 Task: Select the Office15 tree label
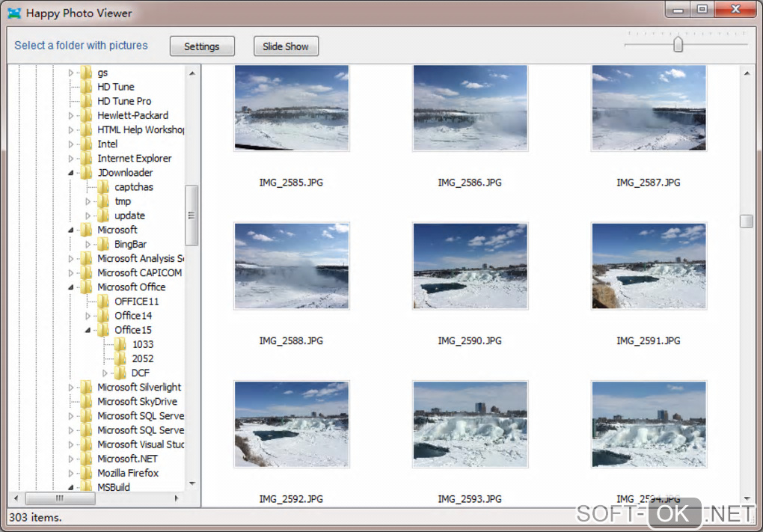tap(133, 330)
